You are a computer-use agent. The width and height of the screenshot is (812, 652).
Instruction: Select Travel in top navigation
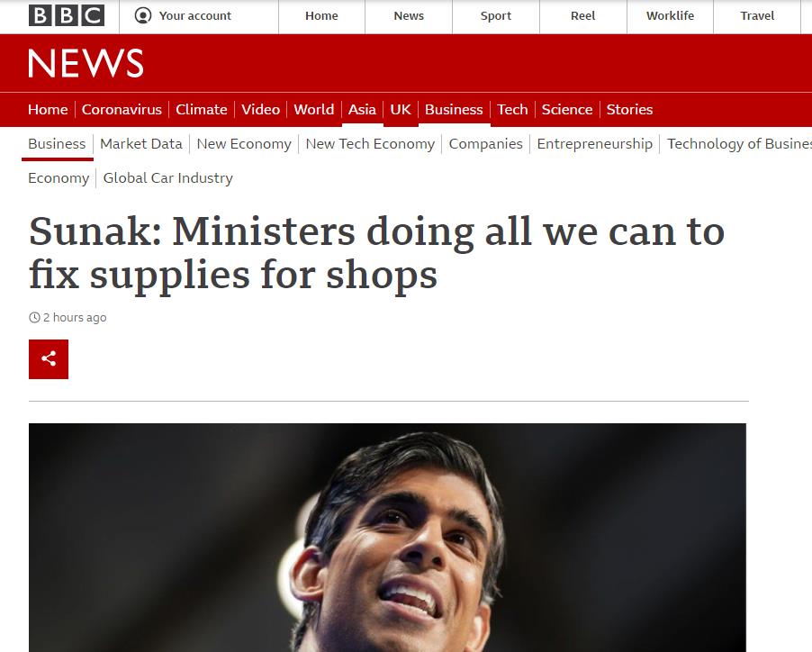[756, 16]
